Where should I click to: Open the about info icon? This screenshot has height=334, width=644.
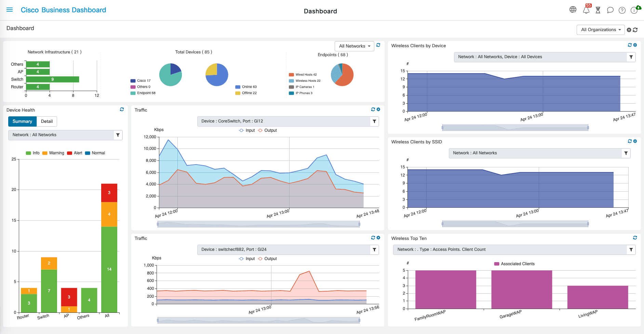(x=634, y=10)
